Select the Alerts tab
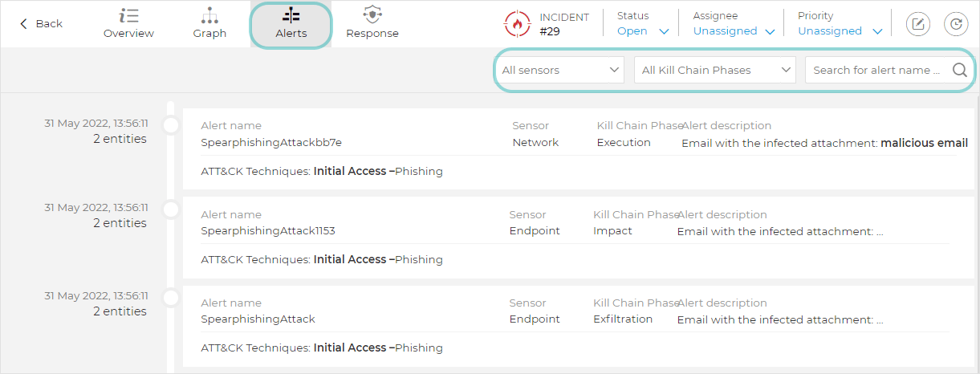 pyautogui.click(x=291, y=24)
